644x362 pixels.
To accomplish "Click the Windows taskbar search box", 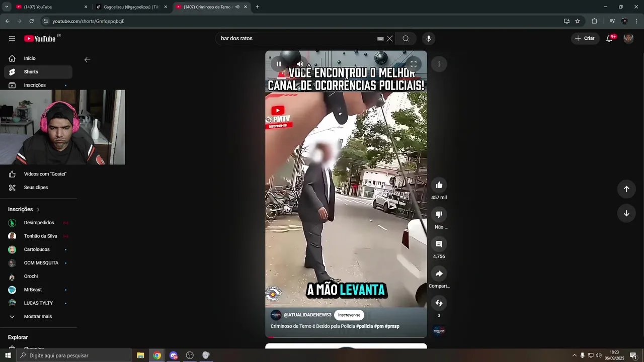I will tap(73, 355).
